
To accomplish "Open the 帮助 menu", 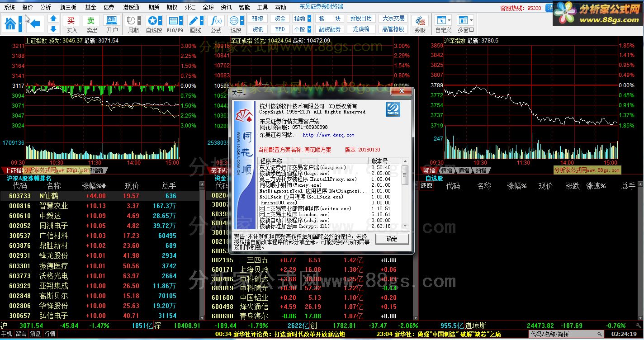I will 280,7.
